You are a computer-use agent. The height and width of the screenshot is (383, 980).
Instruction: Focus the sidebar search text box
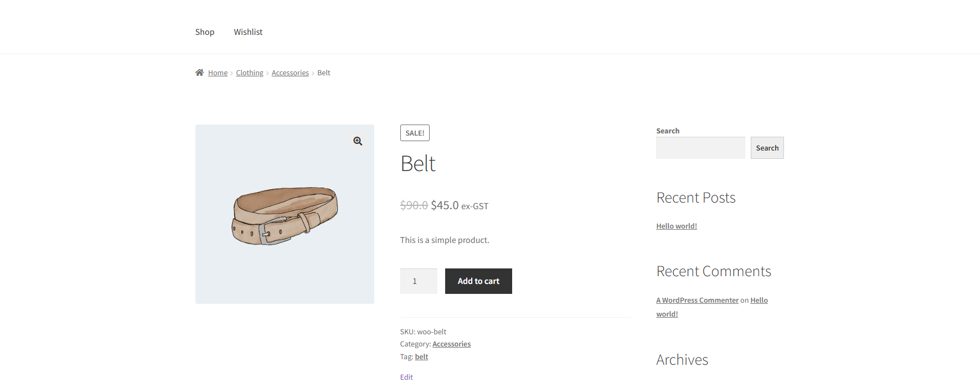click(x=700, y=148)
